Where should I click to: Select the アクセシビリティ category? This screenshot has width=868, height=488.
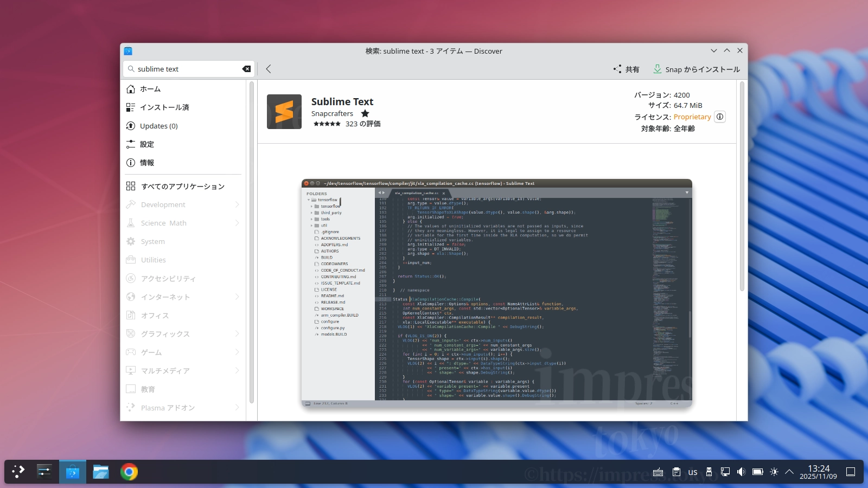pyautogui.click(x=183, y=278)
